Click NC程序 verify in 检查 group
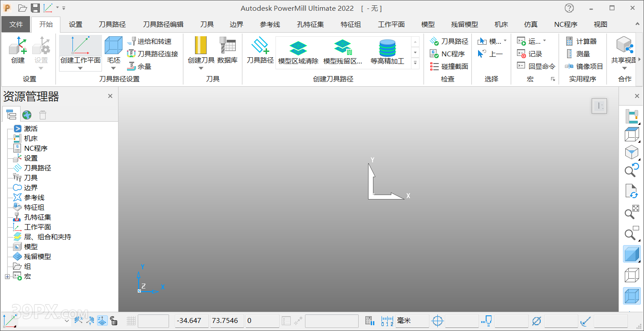The width and height of the screenshot is (644, 331). tap(447, 54)
